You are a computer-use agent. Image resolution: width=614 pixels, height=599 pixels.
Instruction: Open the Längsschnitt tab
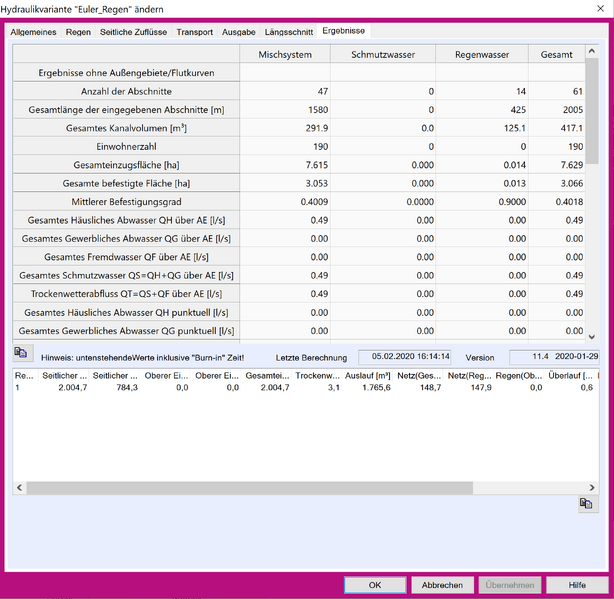pyautogui.click(x=289, y=32)
